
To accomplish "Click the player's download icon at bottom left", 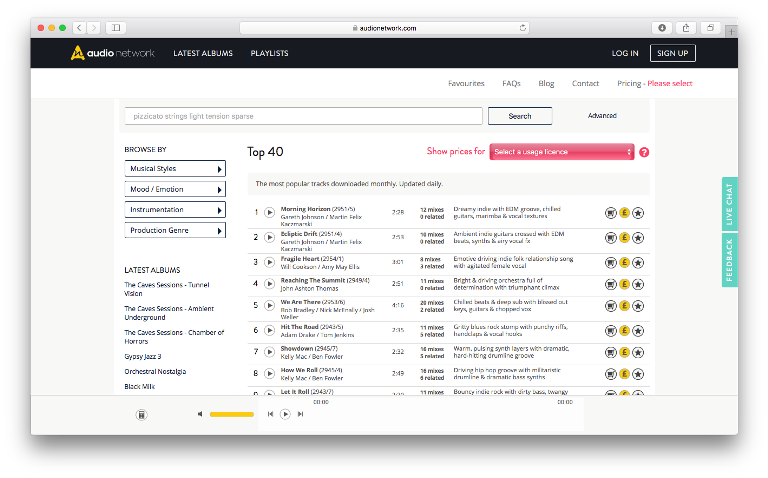I will [141, 415].
